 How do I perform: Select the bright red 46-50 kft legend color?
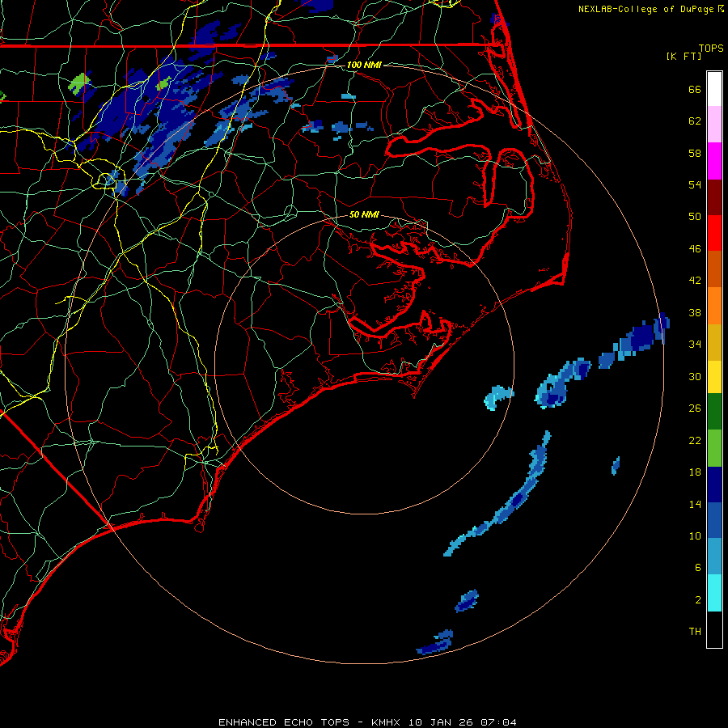coord(714,233)
